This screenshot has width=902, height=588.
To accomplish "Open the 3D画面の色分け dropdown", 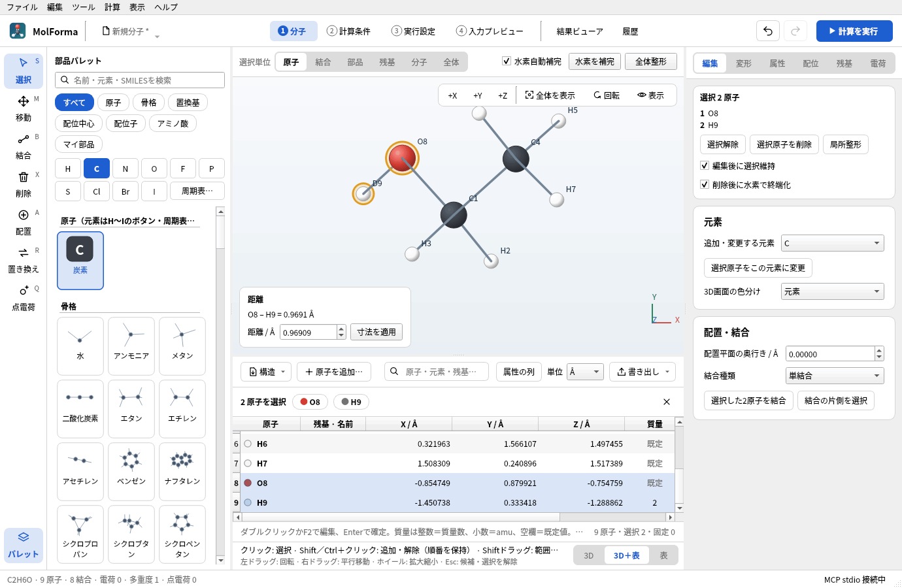I will [x=833, y=291].
